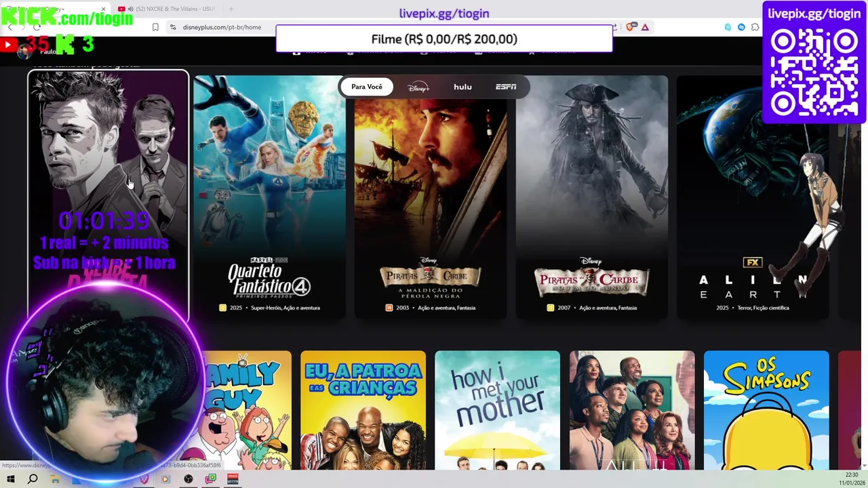
Task: Open the Os Simpsons tile
Action: point(766,410)
